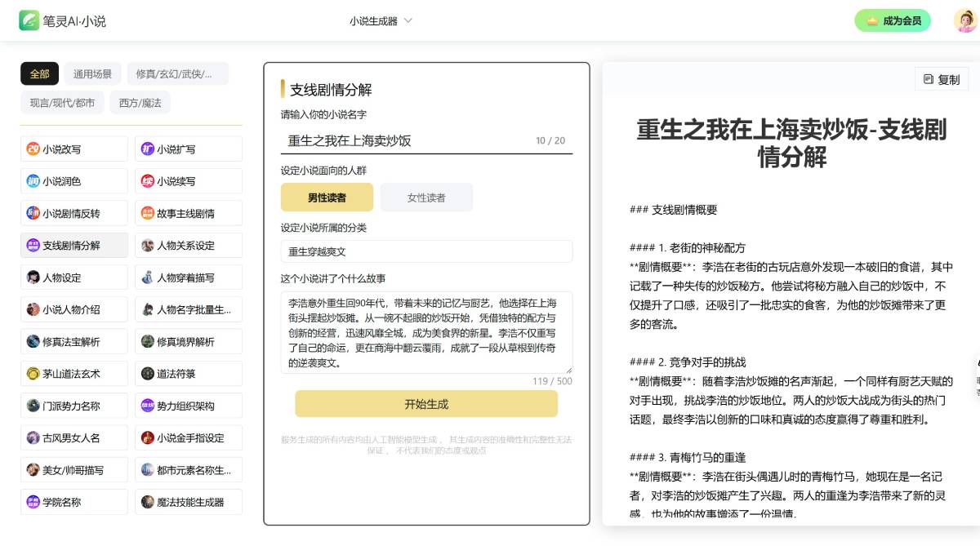Select the 故事主线剧情 tool
The image size is (980, 546).
coord(189,213)
